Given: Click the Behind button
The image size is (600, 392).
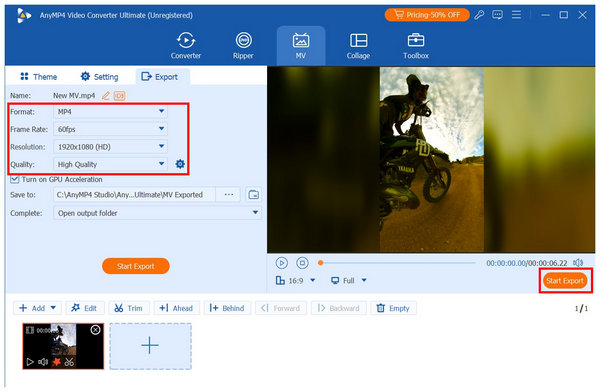Looking at the screenshot, I should pos(227,308).
